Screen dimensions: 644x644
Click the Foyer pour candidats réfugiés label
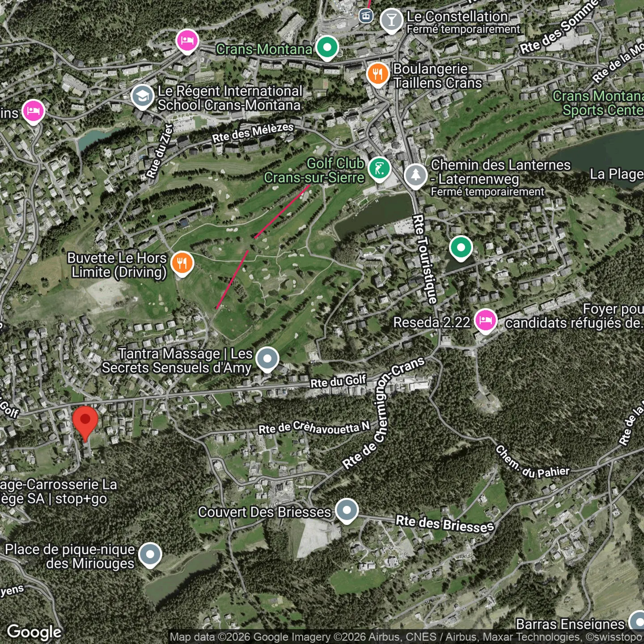(x=575, y=316)
